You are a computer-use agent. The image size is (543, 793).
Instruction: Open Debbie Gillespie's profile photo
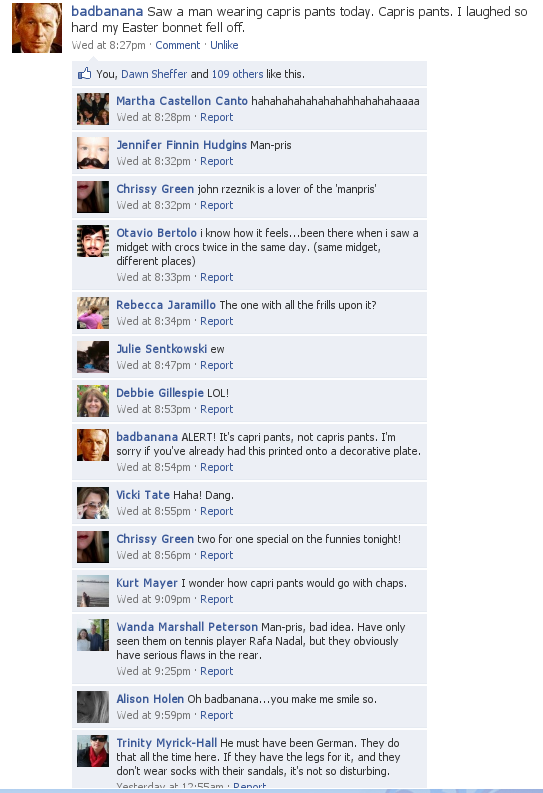pos(93,401)
